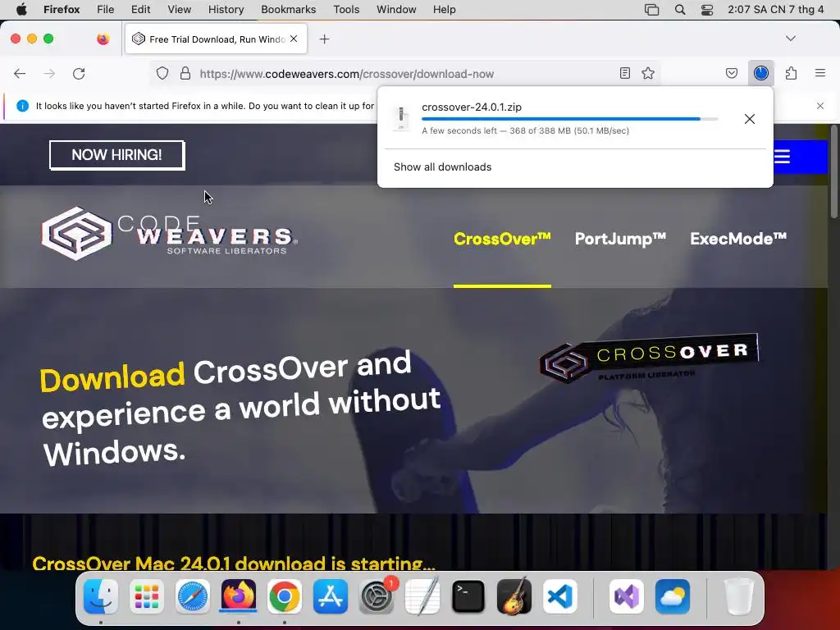Open Terminal from the Dock
The width and height of the screenshot is (840, 630).
tap(468, 596)
